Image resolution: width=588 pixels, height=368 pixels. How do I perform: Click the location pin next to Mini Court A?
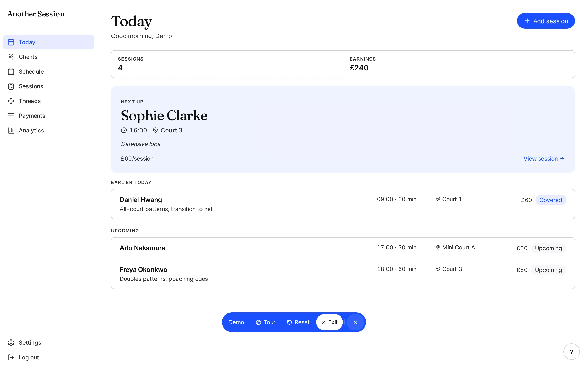[x=438, y=247]
